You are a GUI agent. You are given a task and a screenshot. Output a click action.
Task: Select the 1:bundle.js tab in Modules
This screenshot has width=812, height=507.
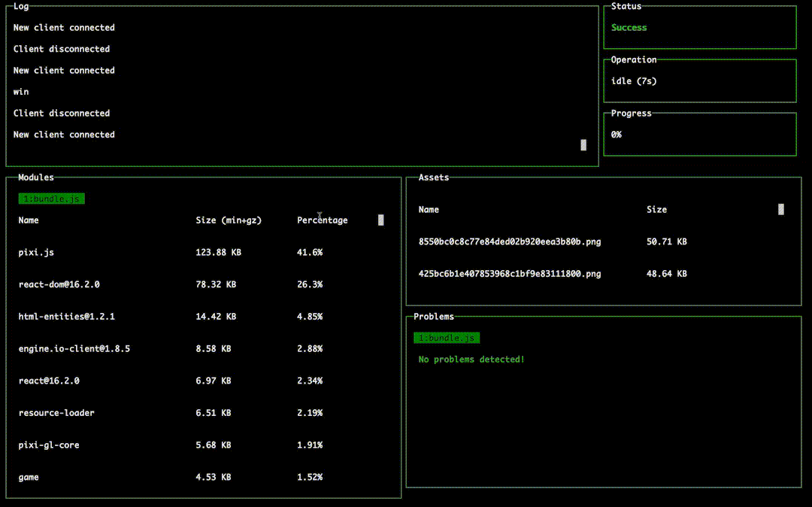click(51, 199)
